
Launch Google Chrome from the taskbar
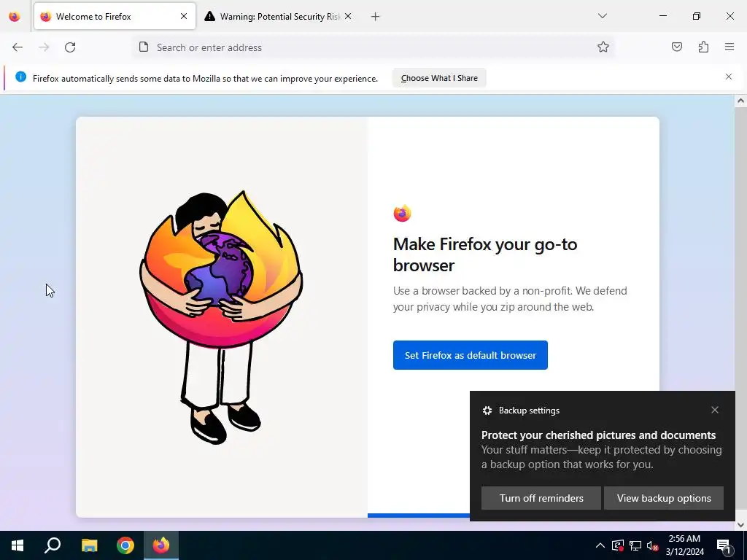pos(125,545)
